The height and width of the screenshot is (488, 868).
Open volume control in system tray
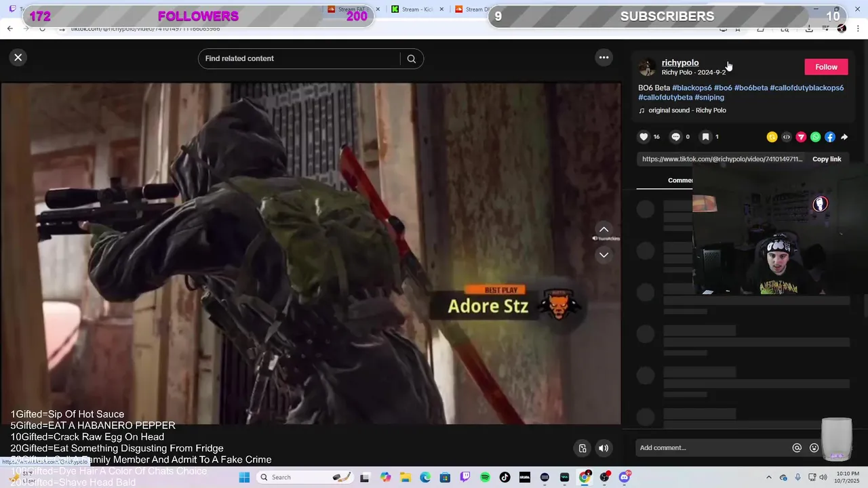pyautogui.click(x=823, y=477)
